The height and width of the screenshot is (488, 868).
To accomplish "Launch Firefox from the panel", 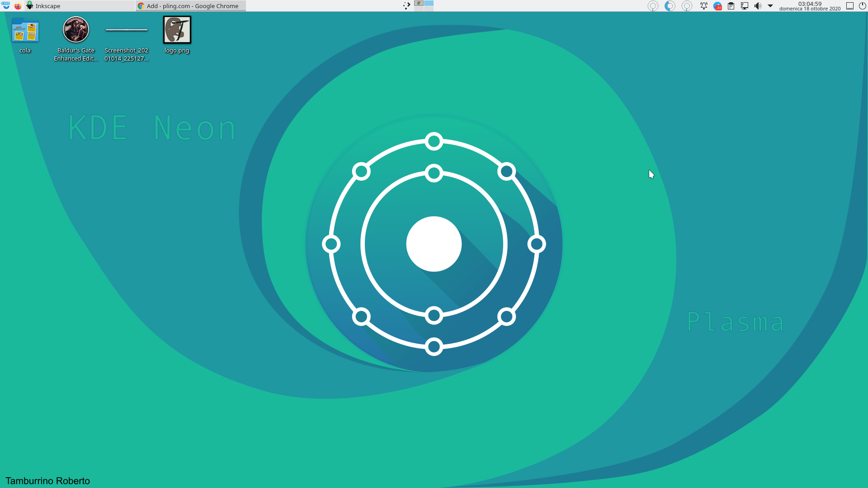I will click(x=18, y=6).
